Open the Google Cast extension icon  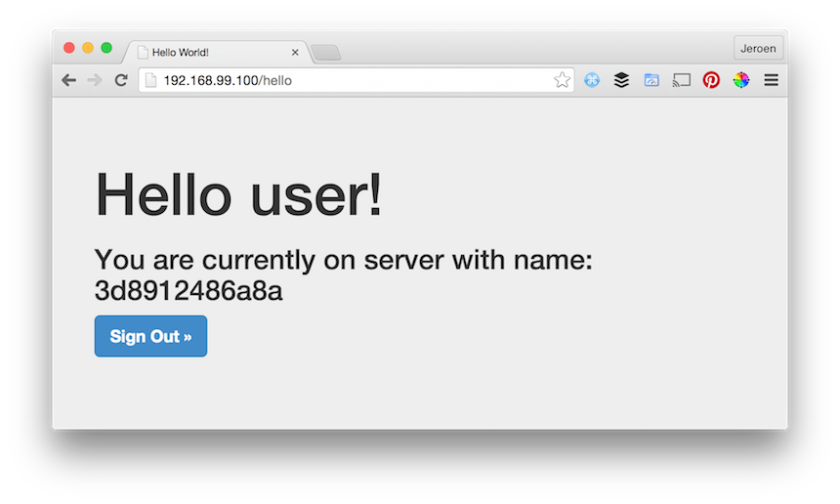682,80
